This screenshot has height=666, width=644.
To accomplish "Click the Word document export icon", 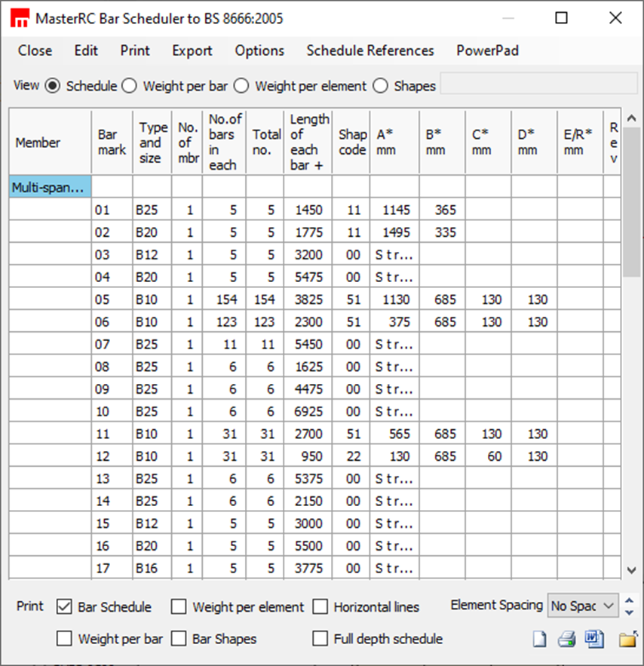I will pos(594,638).
